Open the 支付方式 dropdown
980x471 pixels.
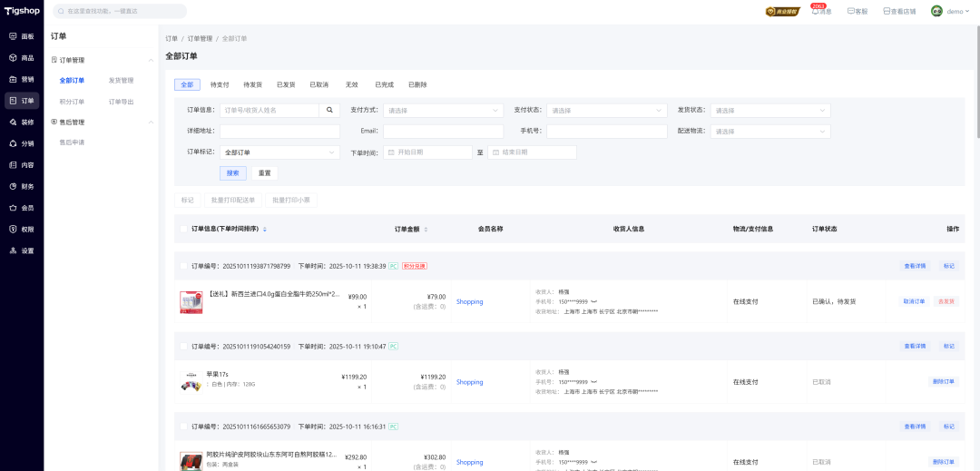point(443,111)
